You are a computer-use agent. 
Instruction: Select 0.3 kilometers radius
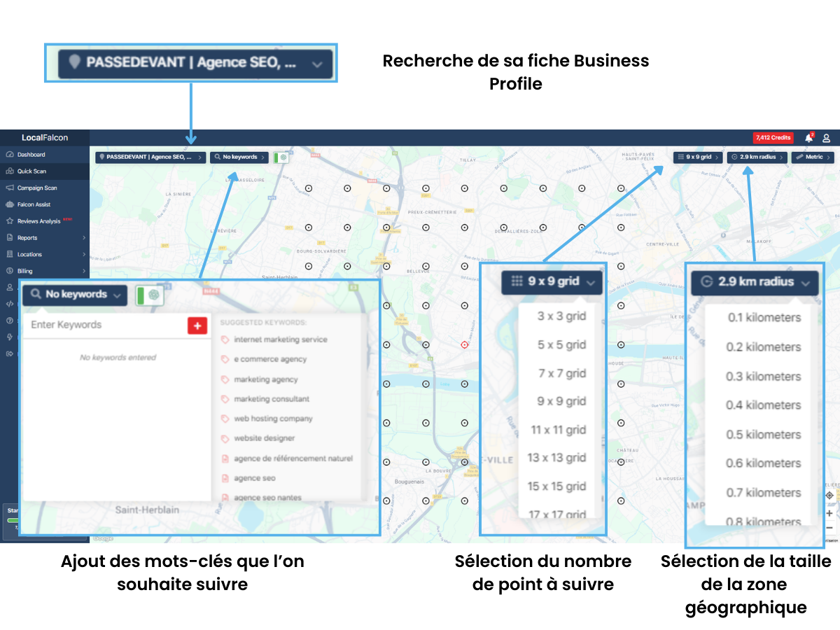point(764,377)
